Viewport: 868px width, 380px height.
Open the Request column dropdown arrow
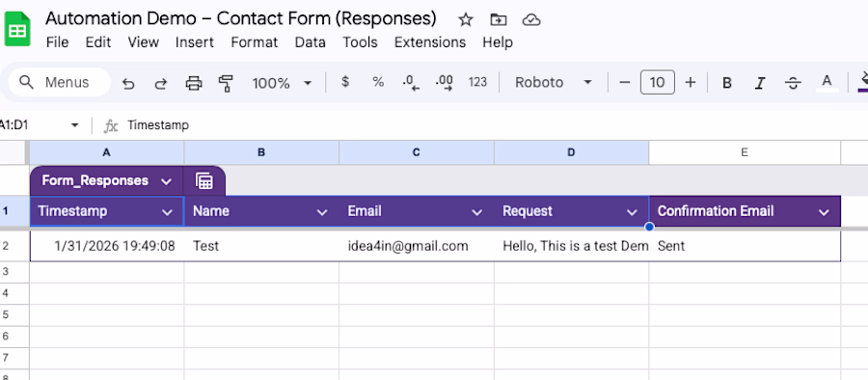(632, 212)
